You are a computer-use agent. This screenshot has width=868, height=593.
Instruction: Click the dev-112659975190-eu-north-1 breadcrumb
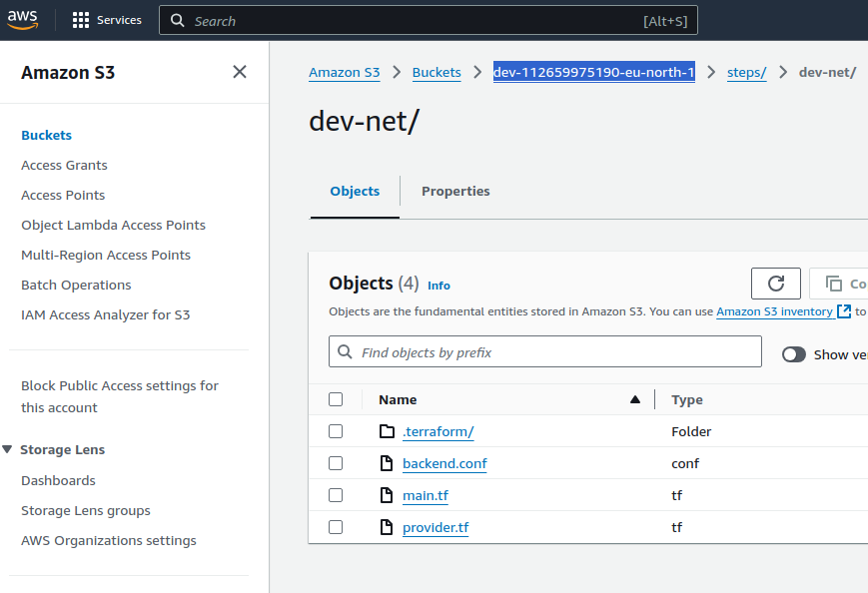point(594,72)
